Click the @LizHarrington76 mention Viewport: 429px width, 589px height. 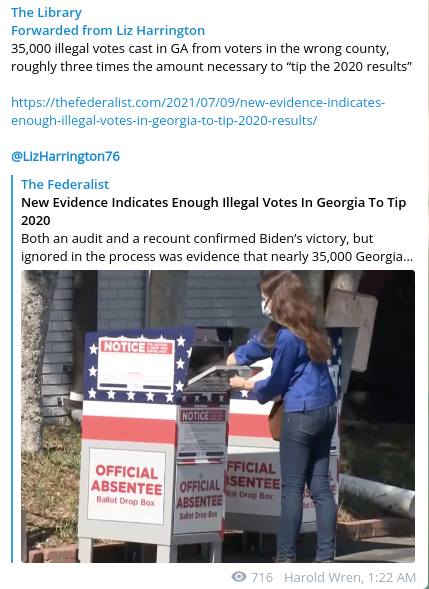[x=65, y=156]
